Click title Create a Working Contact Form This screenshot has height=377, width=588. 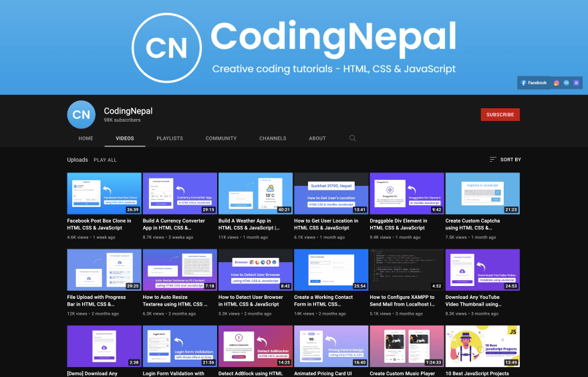pos(323,301)
